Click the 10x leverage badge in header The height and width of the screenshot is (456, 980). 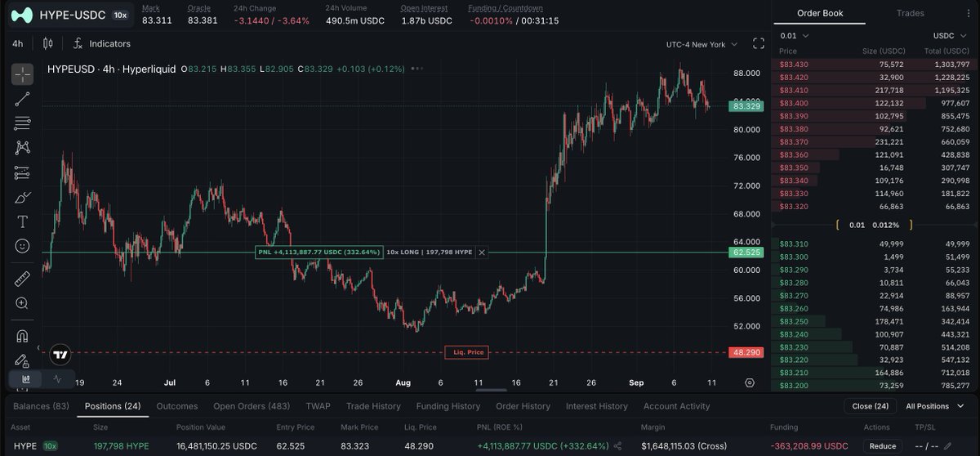(x=120, y=15)
